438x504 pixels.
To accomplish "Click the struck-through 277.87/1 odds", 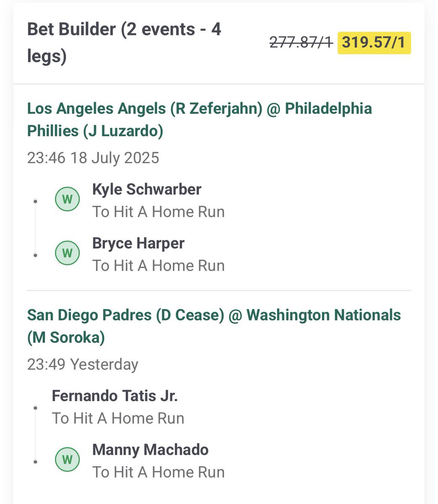I will click(x=301, y=43).
